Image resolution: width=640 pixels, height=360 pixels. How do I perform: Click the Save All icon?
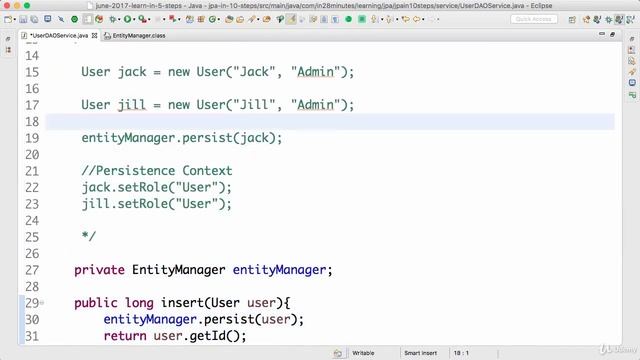[34, 19]
